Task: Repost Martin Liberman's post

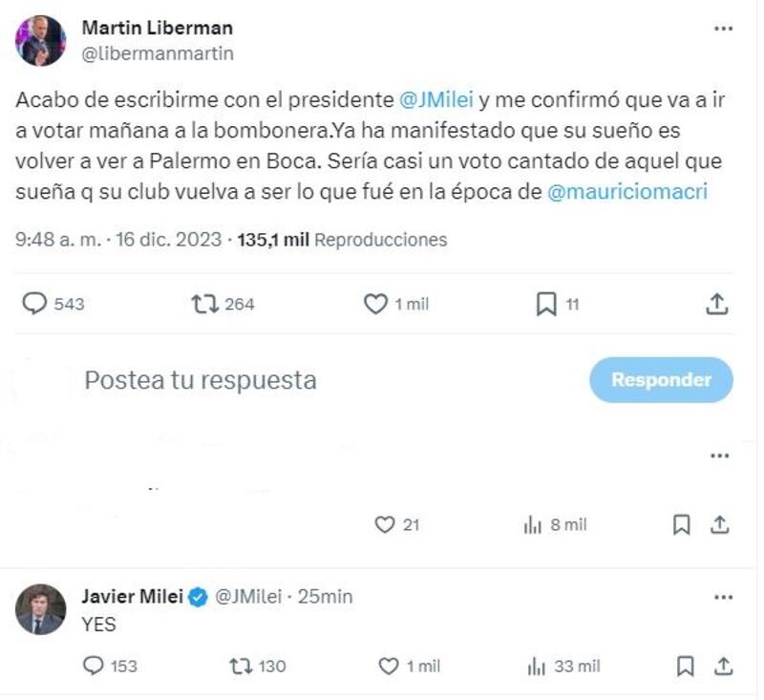Action: (204, 304)
